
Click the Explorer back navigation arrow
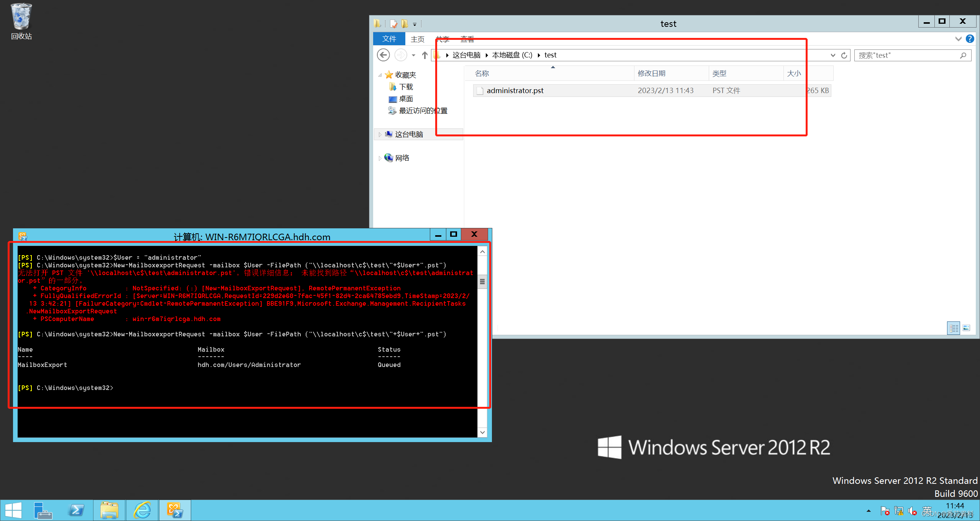[383, 55]
